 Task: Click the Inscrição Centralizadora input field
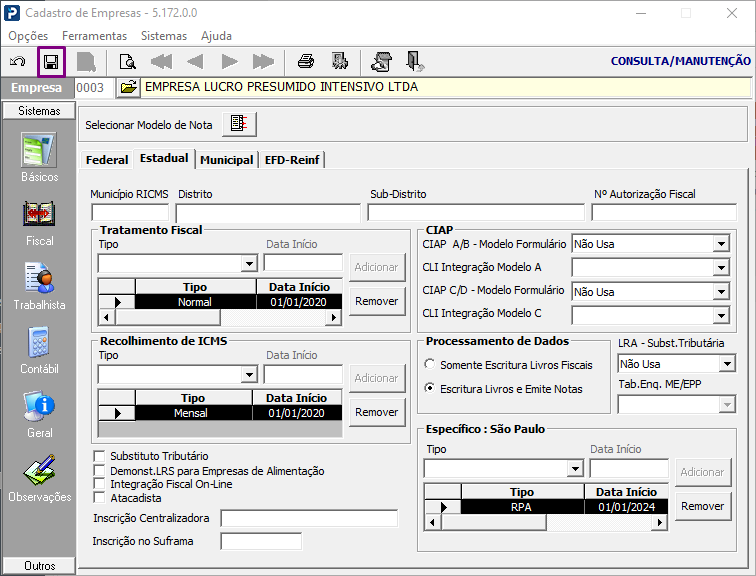coord(309,518)
